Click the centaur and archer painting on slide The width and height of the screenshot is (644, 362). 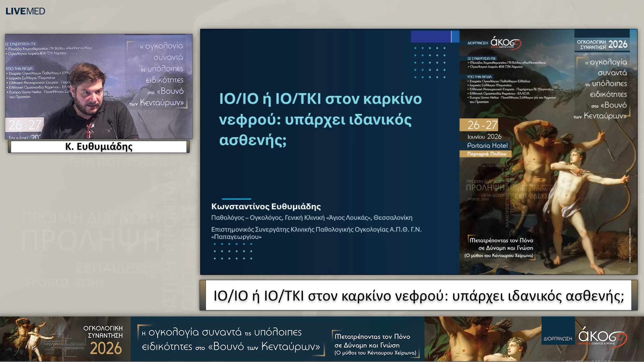click(x=570, y=194)
